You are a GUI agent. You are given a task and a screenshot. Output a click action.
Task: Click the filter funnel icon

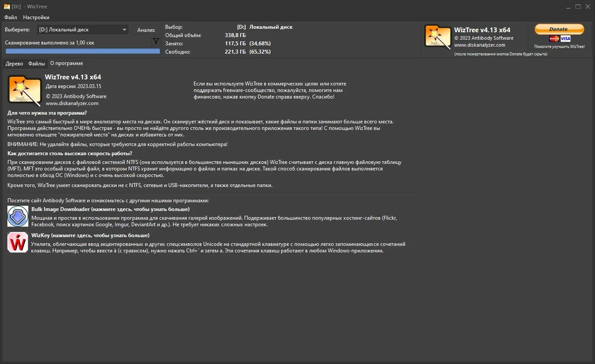pyautogui.click(x=156, y=41)
